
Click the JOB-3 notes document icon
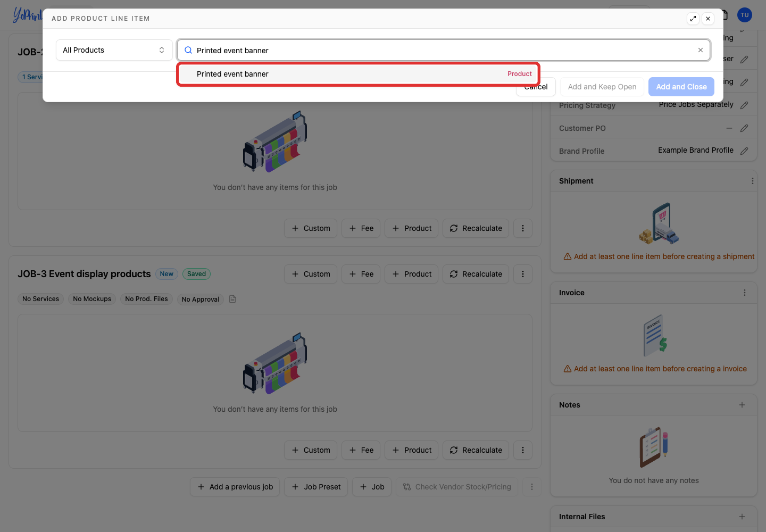tap(232, 299)
